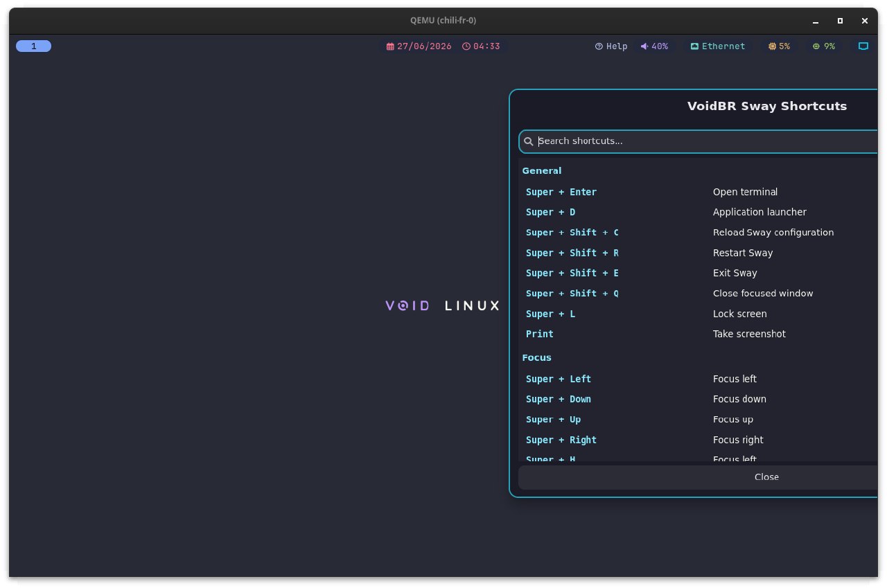Click the clock showing 04:33
The width and height of the screenshot is (887, 588).
point(482,46)
